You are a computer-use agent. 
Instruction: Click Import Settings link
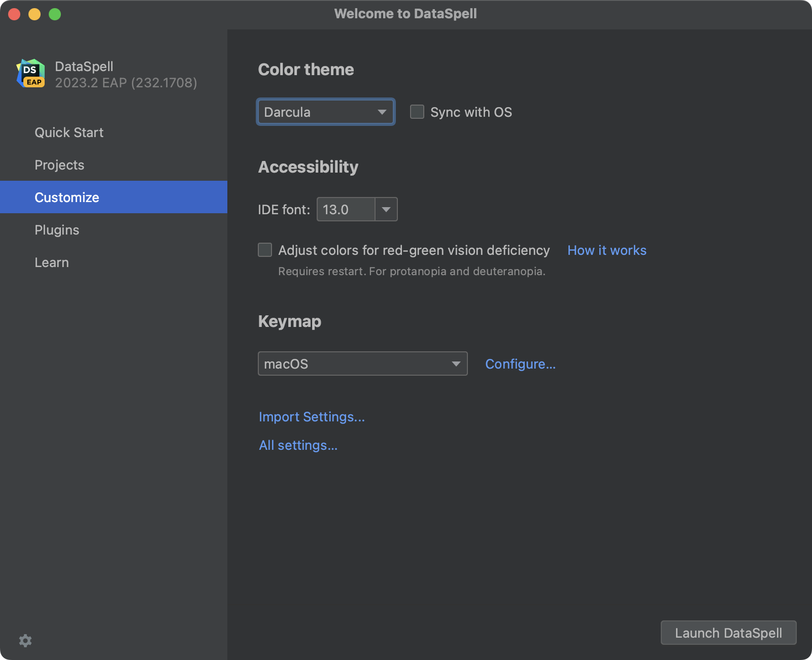tap(312, 416)
